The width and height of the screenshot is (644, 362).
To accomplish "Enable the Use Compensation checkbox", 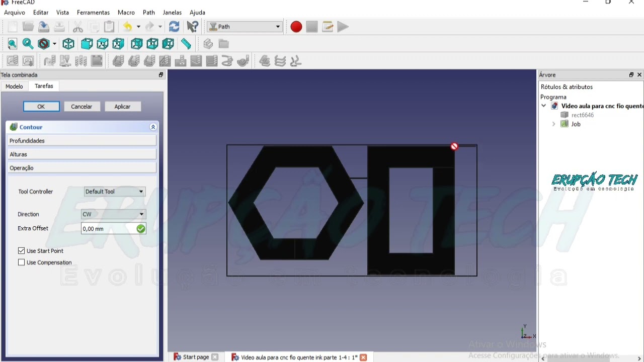I will click(x=21, y=262).
